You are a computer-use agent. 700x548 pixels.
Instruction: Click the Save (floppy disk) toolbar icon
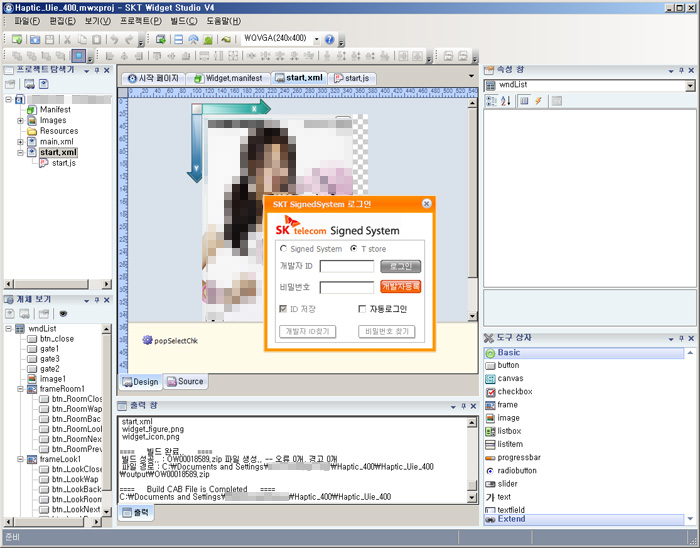(49, 39)
